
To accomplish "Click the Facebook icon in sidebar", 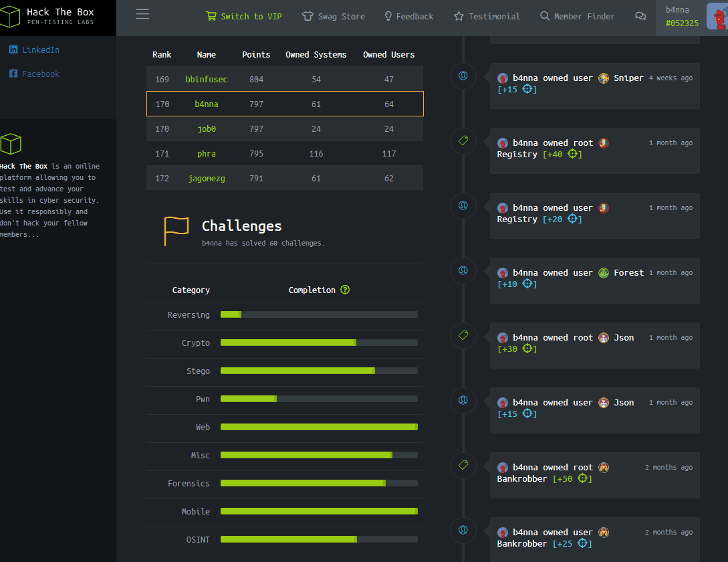I will [13, 74].
